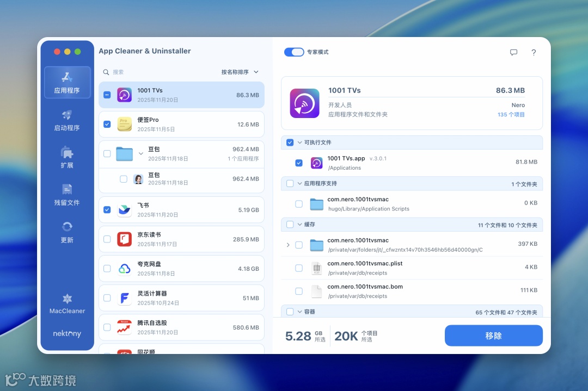The height and width of the screenshot is (391, 588).
Task: Click the Application Scripts folder icon
Action: tap(316, 204)
